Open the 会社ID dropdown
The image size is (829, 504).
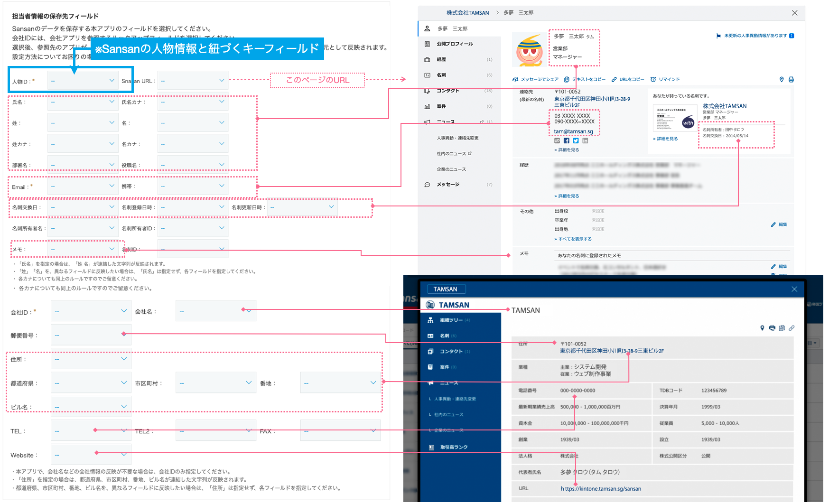(90, 311)
